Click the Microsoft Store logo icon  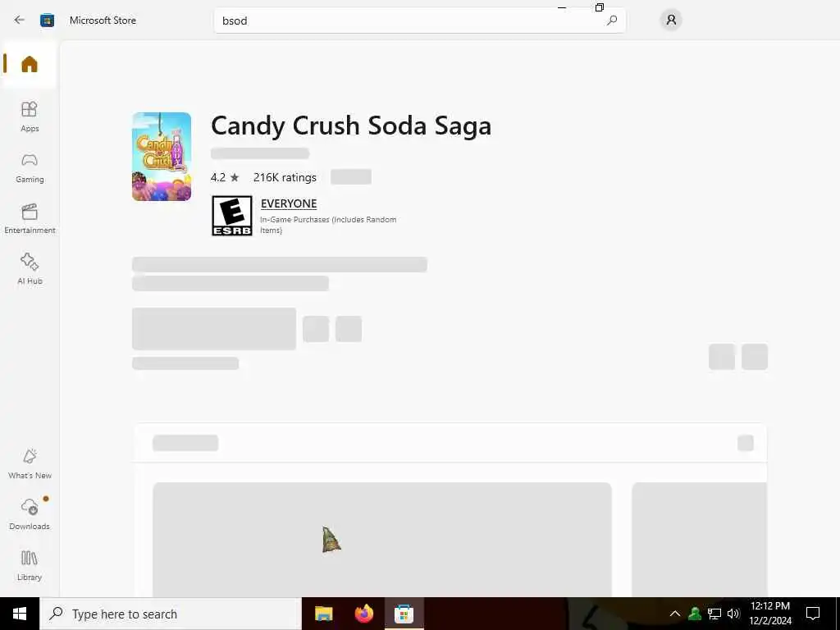[47, 21]
